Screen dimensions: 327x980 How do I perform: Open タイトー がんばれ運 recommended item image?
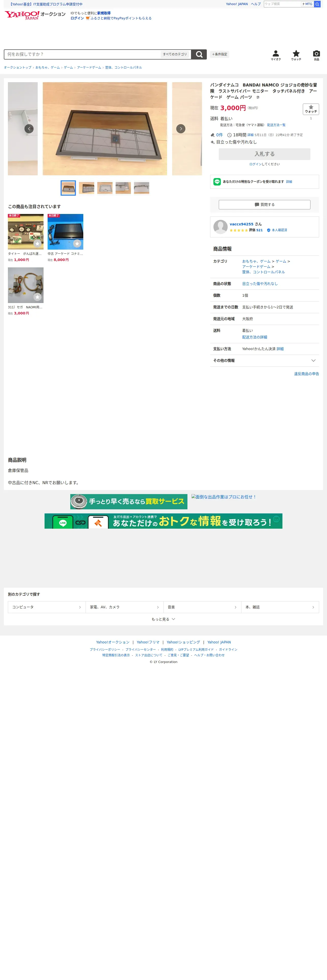25,232
